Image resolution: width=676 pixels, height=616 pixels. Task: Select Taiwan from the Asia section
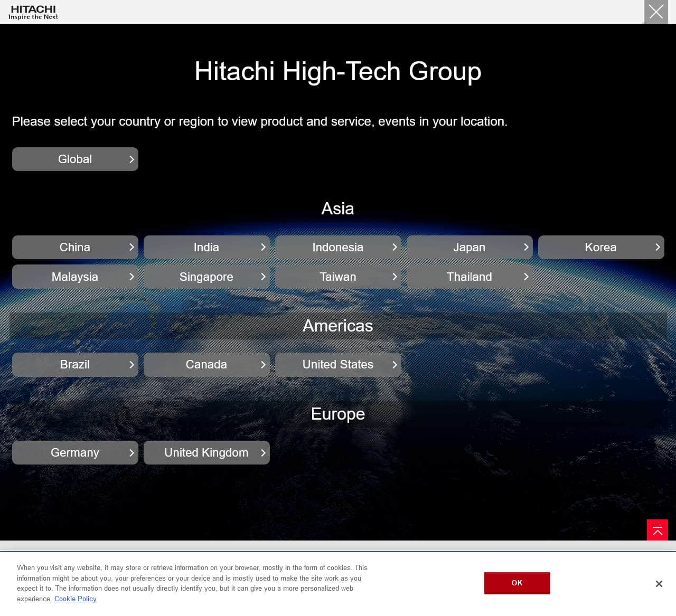(x=338, y=277)
